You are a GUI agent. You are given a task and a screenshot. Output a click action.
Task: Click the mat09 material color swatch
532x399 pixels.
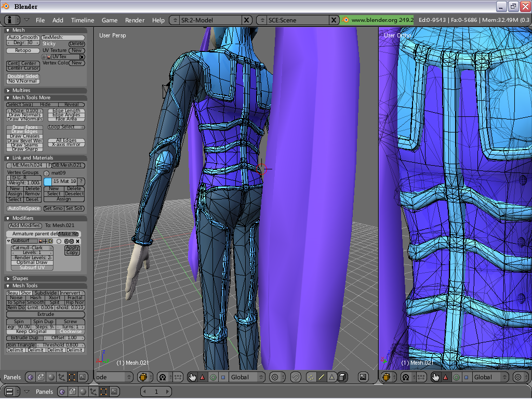[48, 182]
